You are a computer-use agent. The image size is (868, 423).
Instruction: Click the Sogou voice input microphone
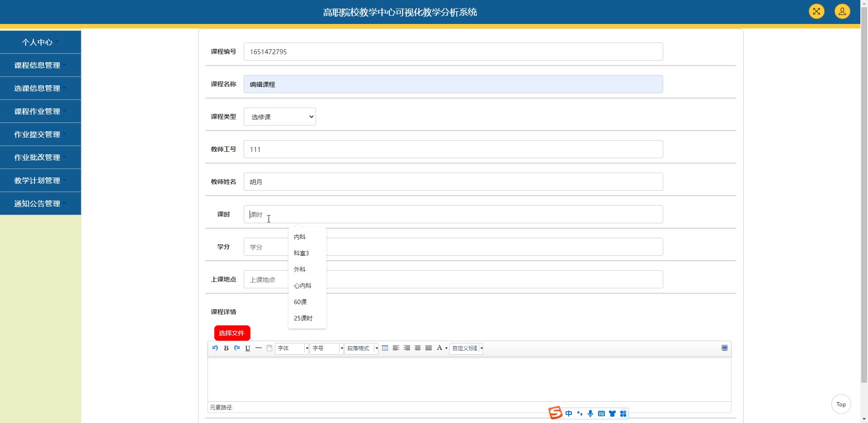click(x=590, y=414)
